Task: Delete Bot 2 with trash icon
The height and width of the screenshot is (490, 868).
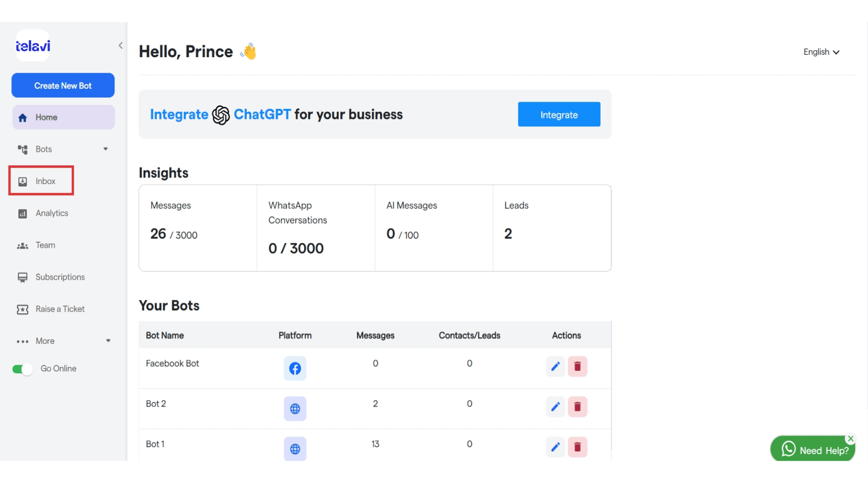Action: [x=578, y=407]
